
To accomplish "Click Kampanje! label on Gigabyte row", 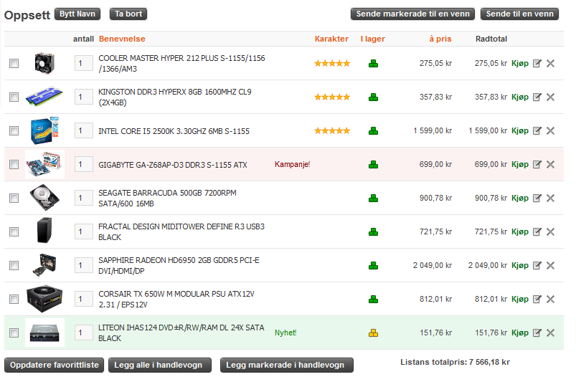I will [x=293, y=164].
